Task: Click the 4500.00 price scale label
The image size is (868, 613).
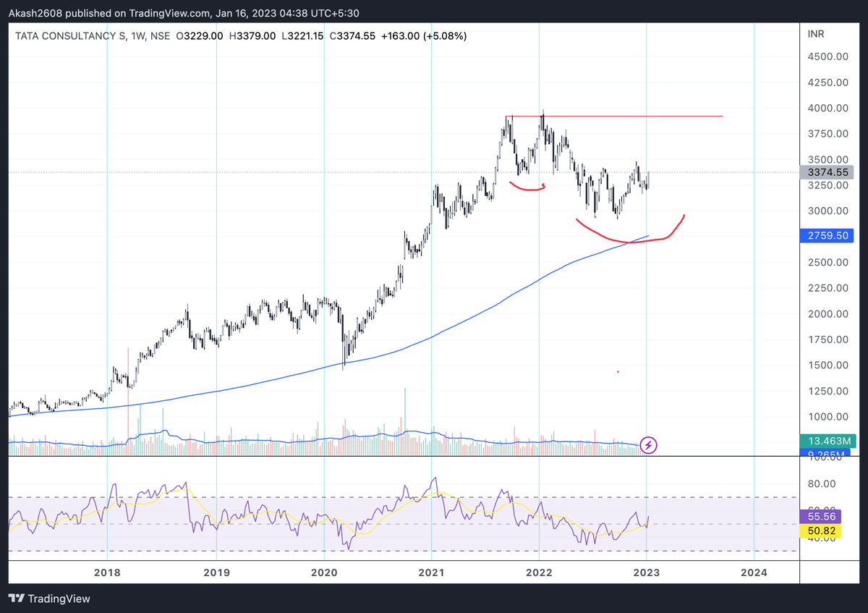Action: [x=827, y=56]
